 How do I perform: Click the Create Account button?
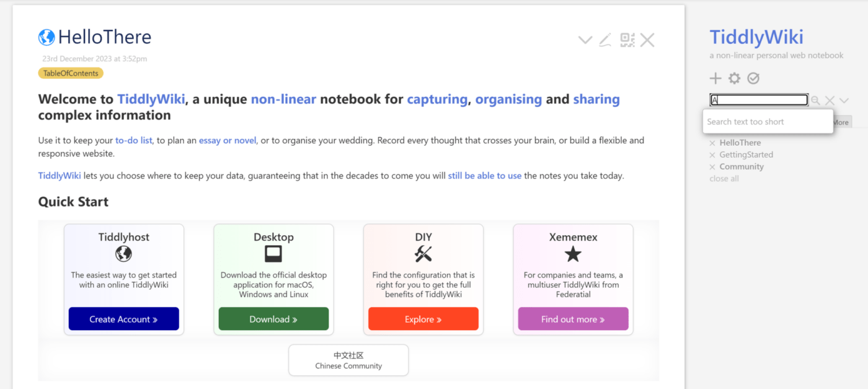(124, 319)
